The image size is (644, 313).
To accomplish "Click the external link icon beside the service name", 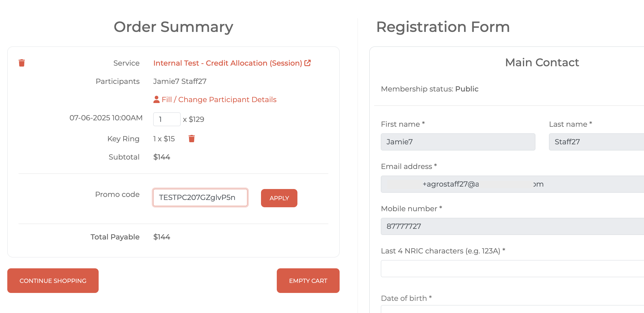I will coord(307,63).
